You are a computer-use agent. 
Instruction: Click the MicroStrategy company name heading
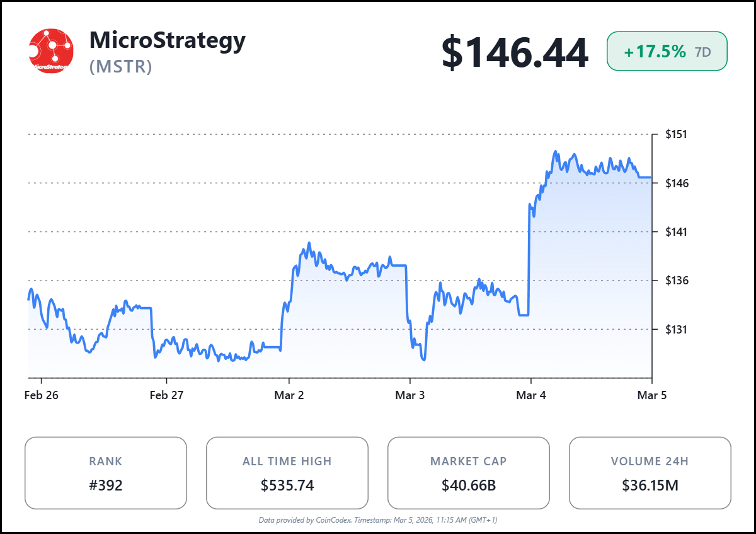pyautogui.click(x=168, y=40)
